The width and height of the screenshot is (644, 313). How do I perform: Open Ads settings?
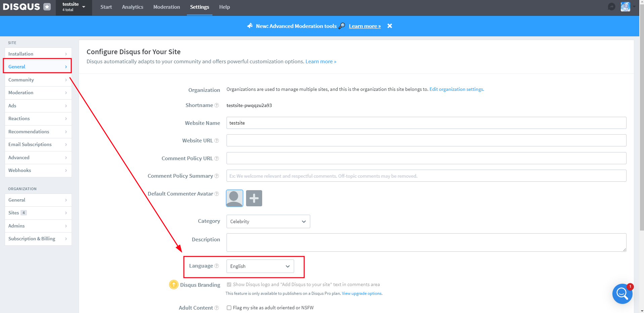[38, 106]
